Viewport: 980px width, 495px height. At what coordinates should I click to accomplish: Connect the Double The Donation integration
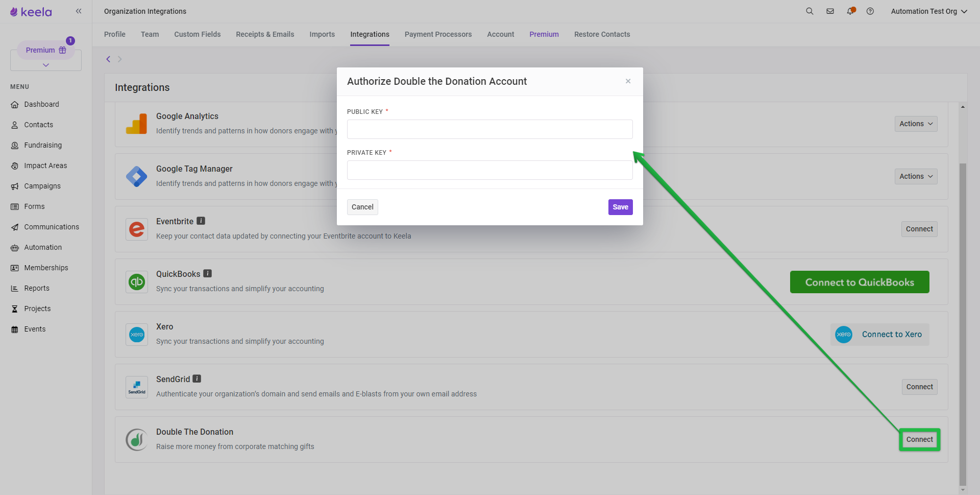click(919, 439)
